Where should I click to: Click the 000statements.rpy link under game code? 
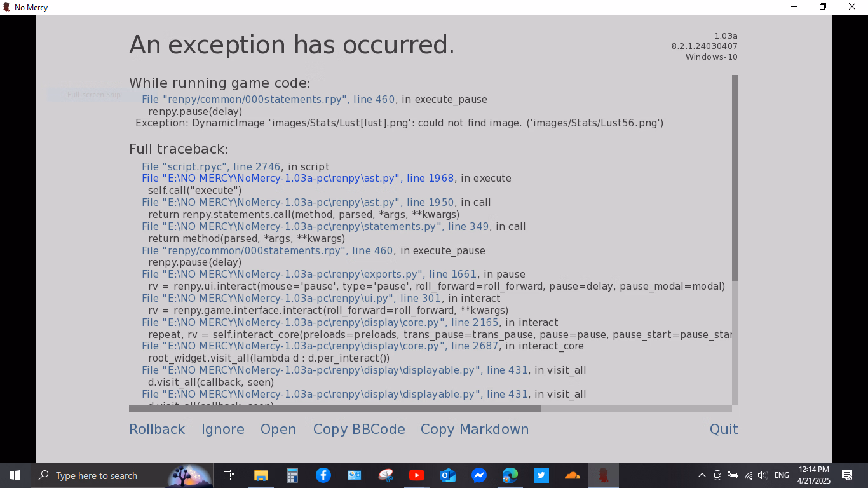pos(268,100)
